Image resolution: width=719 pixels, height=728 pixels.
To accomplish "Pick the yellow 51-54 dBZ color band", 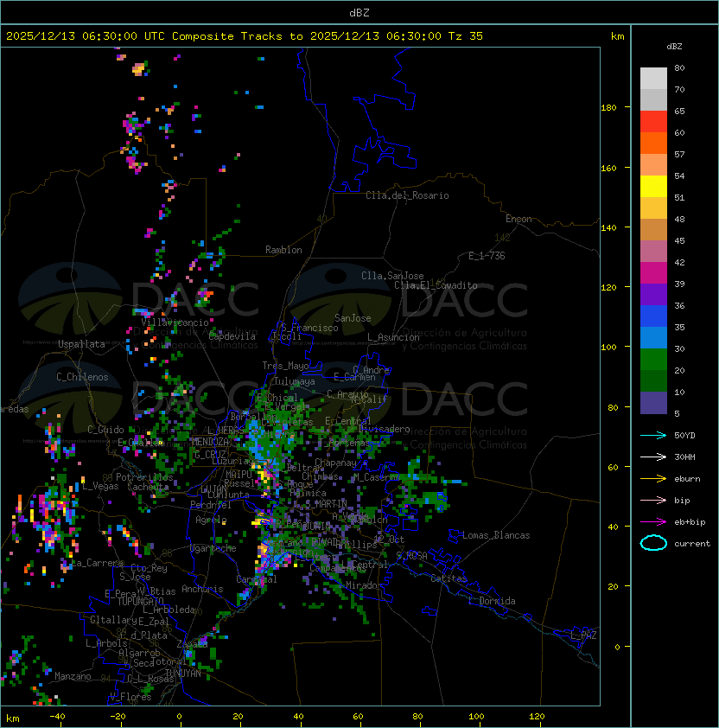I will (653, 186).
